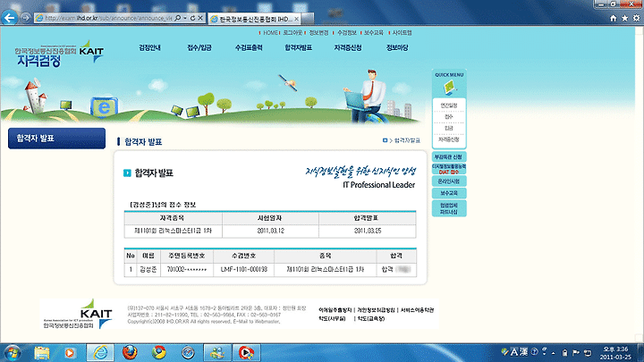Switch to Internet Explorer in the taskbar

(x=100, y=352)
